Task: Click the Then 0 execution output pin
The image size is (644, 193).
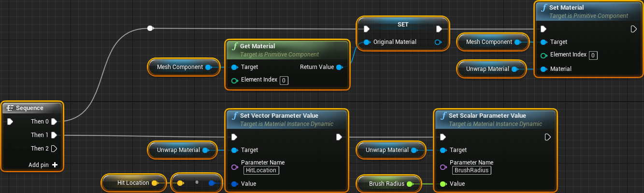Action: (54, 122)
